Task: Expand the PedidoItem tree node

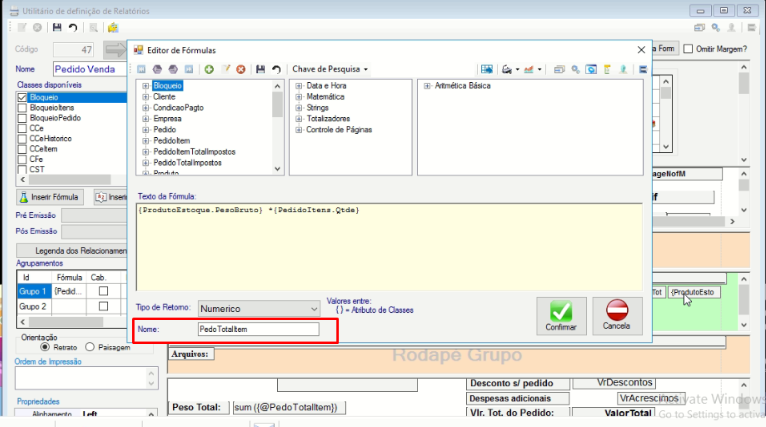Action: click(x=146, y=141)
